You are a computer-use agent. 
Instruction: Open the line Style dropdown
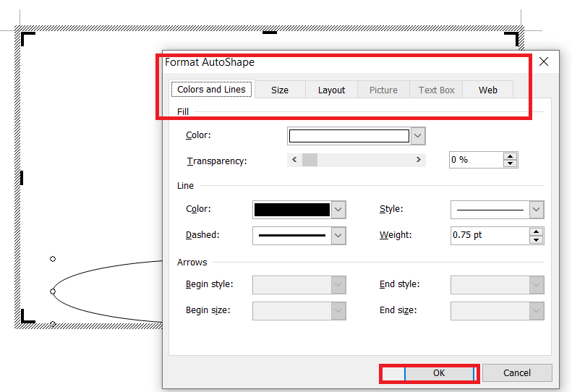(x=536, y=210)
